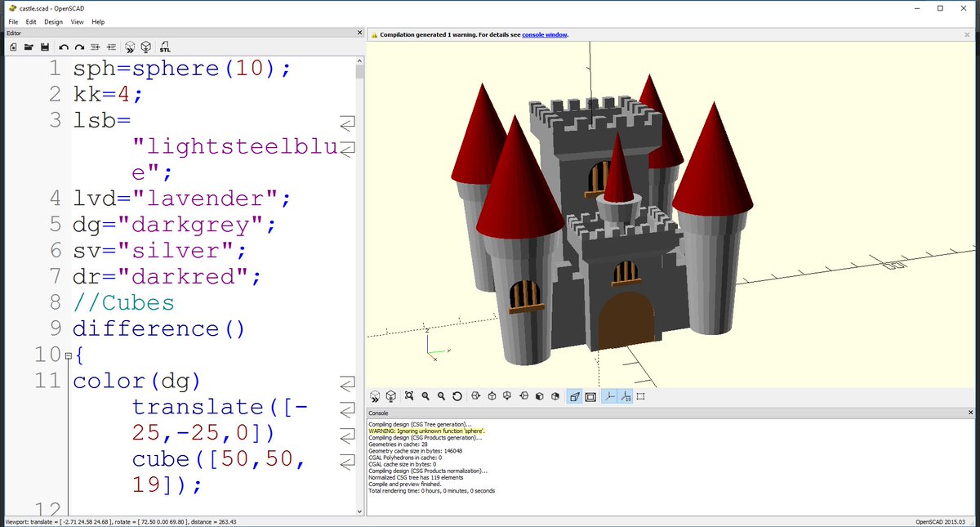Toggle scale markers on axes
Screen dimensions: 980x527
point(626,396)
